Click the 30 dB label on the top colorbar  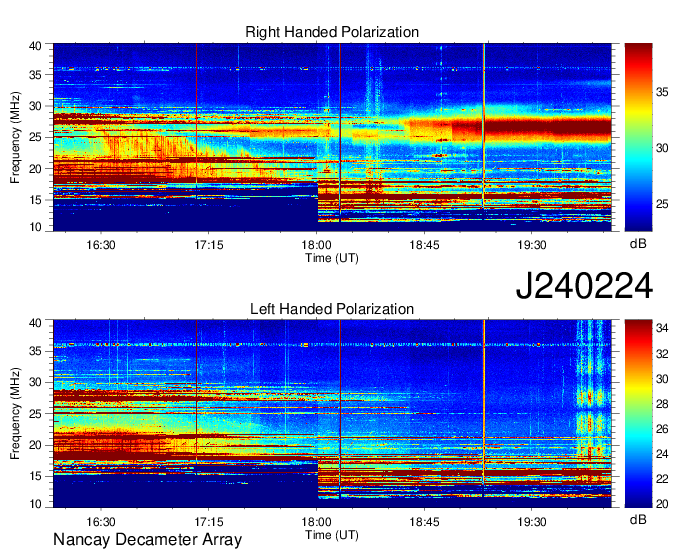[662, 148]
